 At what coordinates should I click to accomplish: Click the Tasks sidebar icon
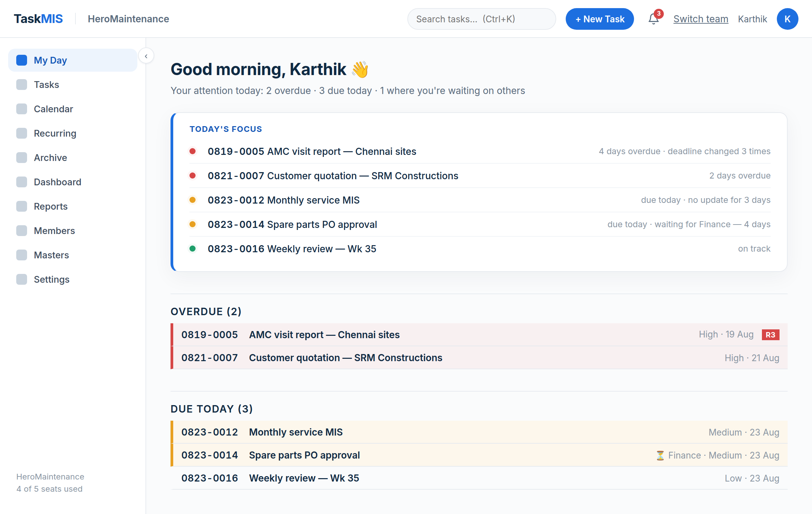coord(22,85)
